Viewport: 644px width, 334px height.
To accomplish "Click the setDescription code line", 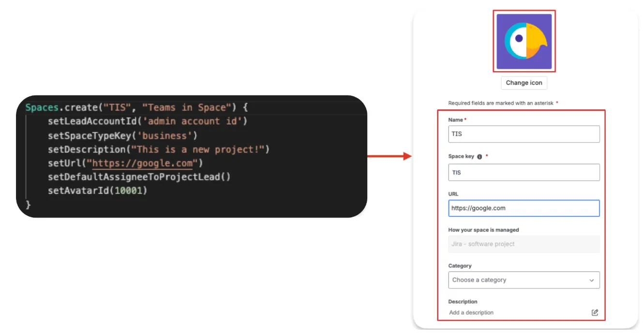I will 159,149.
